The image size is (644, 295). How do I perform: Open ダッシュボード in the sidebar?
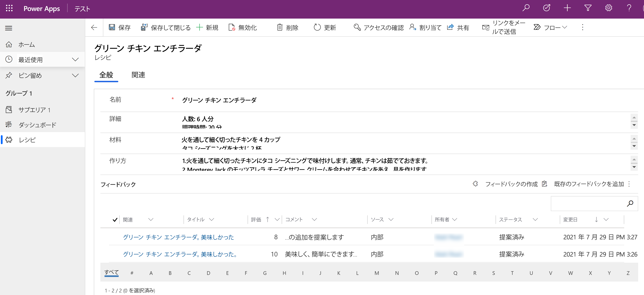tap(38, 125)
